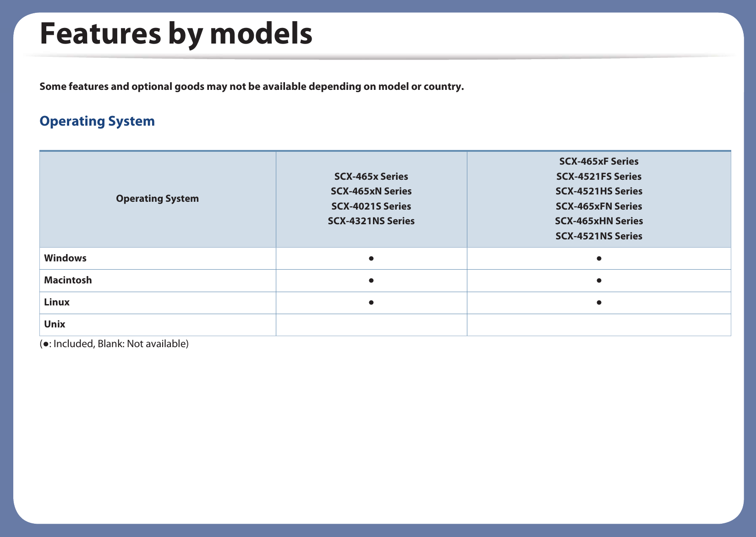Select "SCX-465x Series" in the table header
This screenshot has width=756, height=537.
click(371, 177)
